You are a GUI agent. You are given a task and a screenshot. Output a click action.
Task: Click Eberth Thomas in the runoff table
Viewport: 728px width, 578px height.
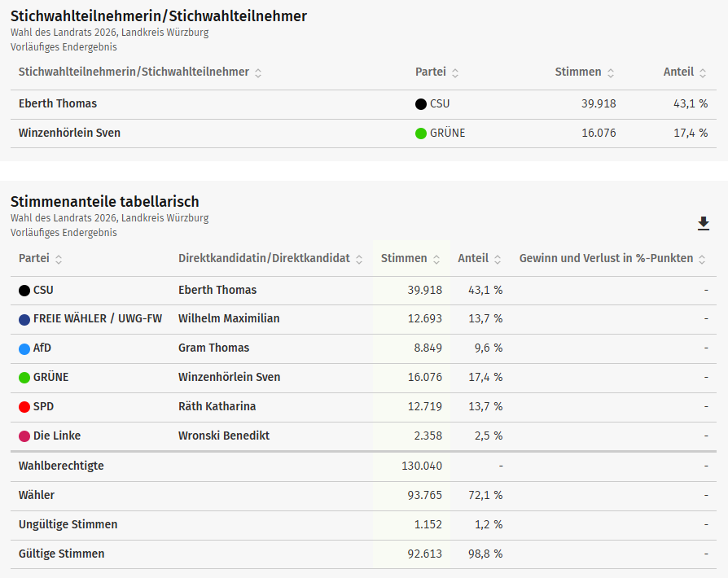pos(58,103)
